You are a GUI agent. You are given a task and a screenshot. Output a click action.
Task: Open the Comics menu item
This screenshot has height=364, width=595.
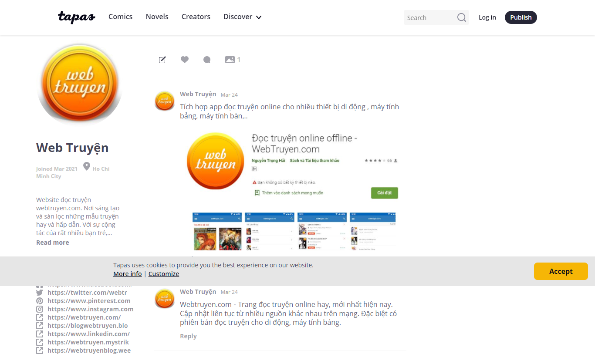click(120, 17)
